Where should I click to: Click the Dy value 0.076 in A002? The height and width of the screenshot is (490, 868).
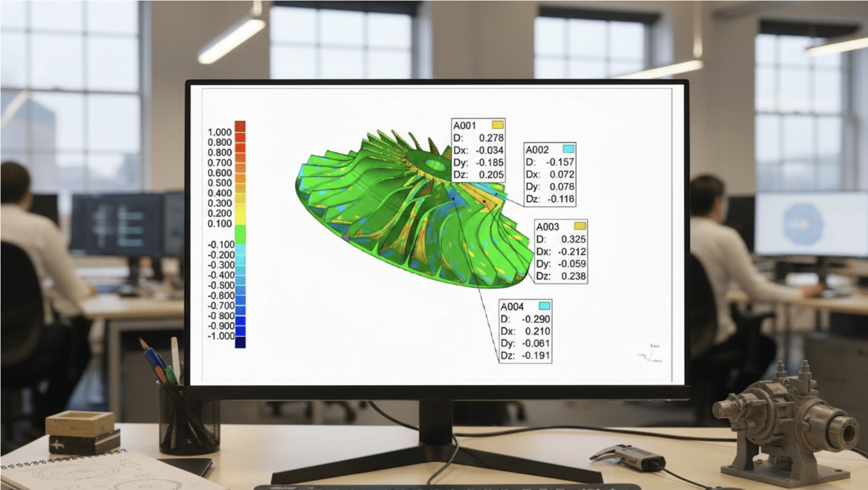pos(562,187)
